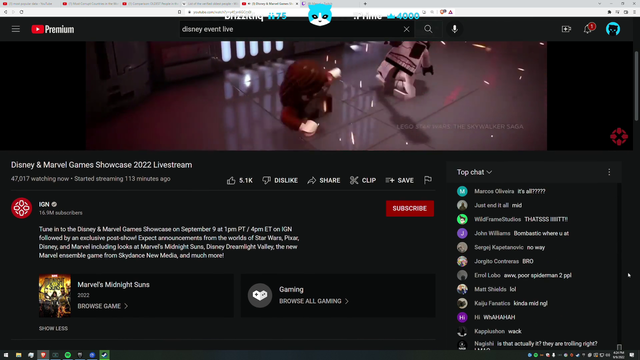Viewport: 640px width, 360px height.
Task: Open the Create video camera icon
Action: pyautogui.click(x=566, y=29)
